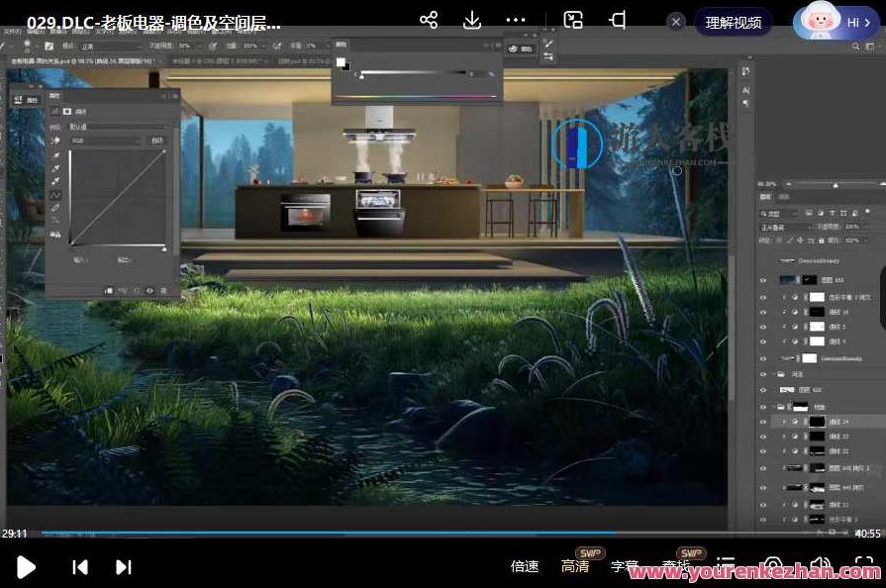Viewport: 886px width, 588px height.
Task: Click the 理解视频 button
Action: click(733, 22)
